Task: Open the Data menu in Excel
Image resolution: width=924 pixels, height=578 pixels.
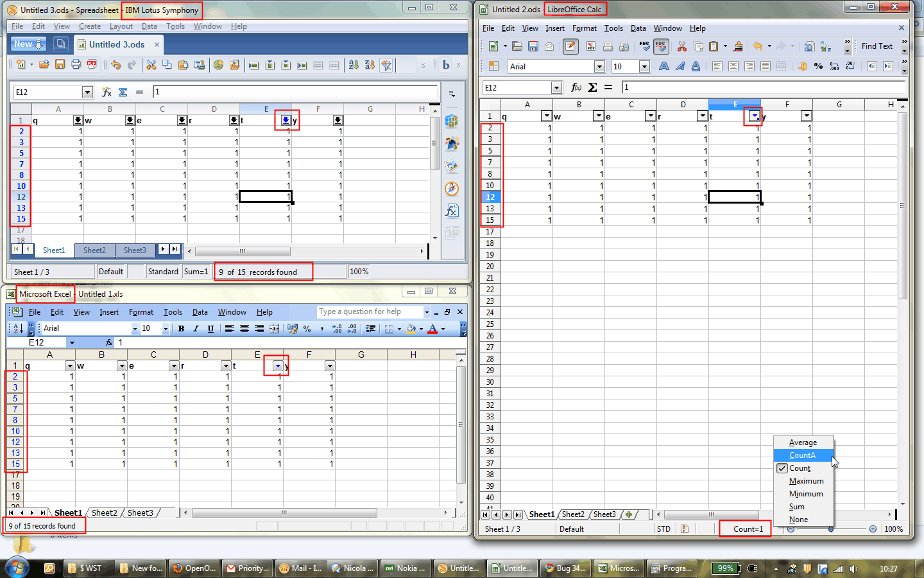Action: (x=200, y=312)
